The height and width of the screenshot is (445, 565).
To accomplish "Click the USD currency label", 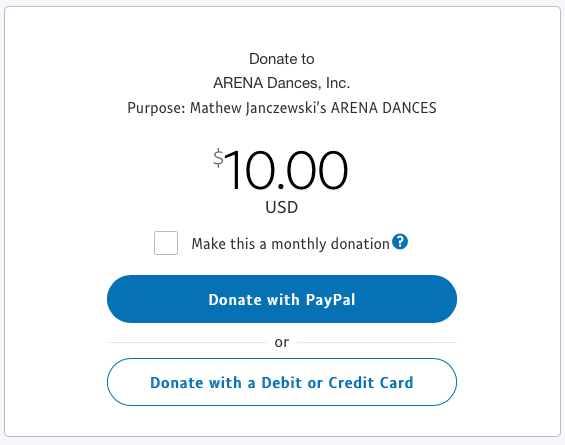I will click(x=282, y=207).
